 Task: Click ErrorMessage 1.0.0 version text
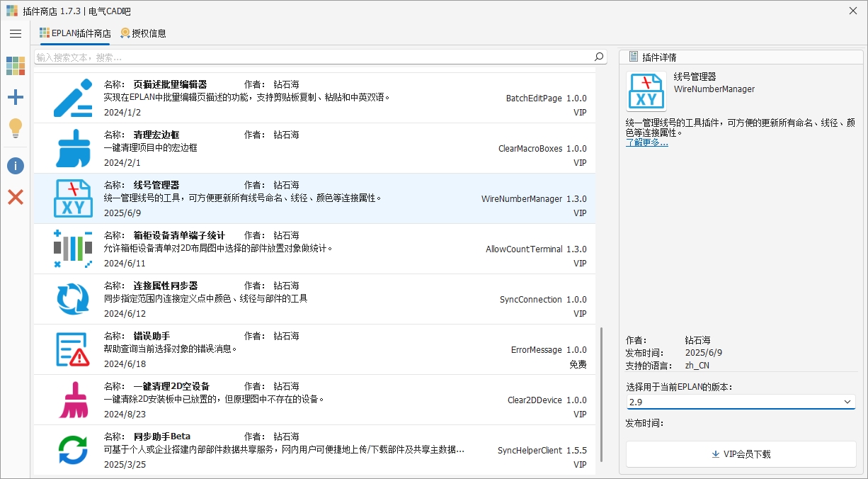click(x=549, y=350)
